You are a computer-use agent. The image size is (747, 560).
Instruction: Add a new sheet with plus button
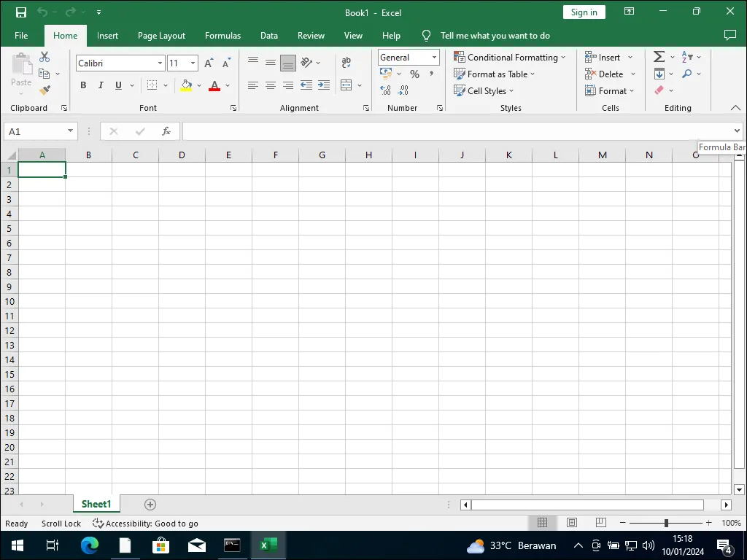click(150, 505)
